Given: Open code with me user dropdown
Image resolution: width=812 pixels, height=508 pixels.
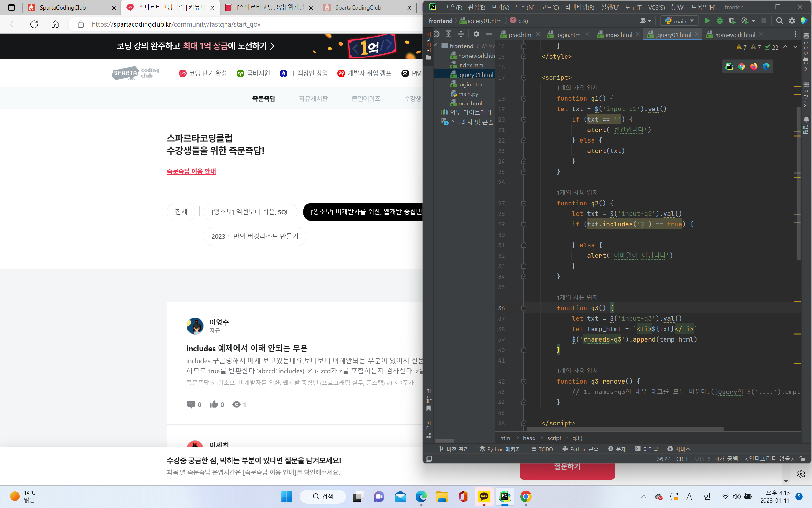Looking at the screenshot, I should 645,21.
